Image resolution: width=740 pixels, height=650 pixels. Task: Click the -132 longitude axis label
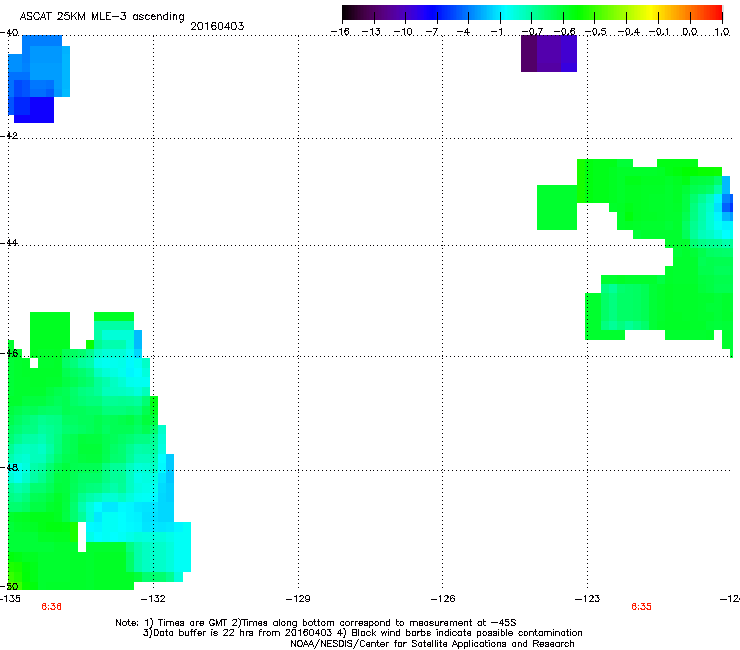153,599
